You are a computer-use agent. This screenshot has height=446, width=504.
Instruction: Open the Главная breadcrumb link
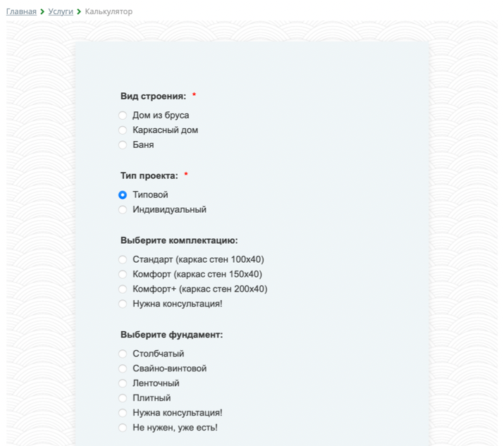pyautogui.click(x=21, y=11)
